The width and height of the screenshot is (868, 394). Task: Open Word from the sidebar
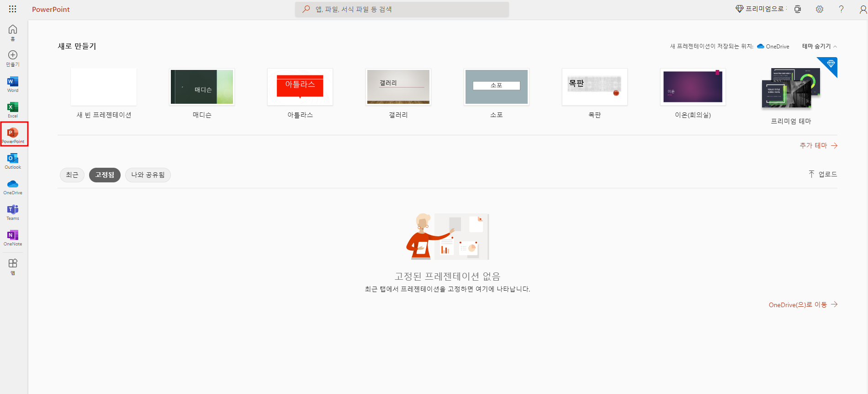(x=13, y=85)
